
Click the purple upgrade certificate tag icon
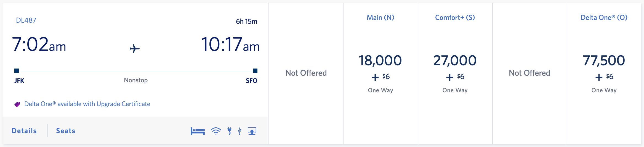pyautogui.click(x=17, y=104)
